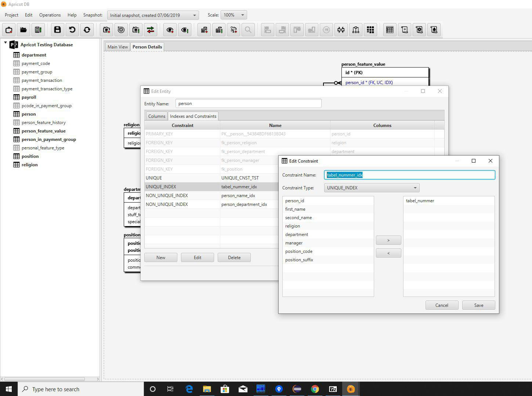Click the opposing arrows toolbar icon
This screenshot has width=532, height=396.
pyautogui.click(x=341, y=30)
